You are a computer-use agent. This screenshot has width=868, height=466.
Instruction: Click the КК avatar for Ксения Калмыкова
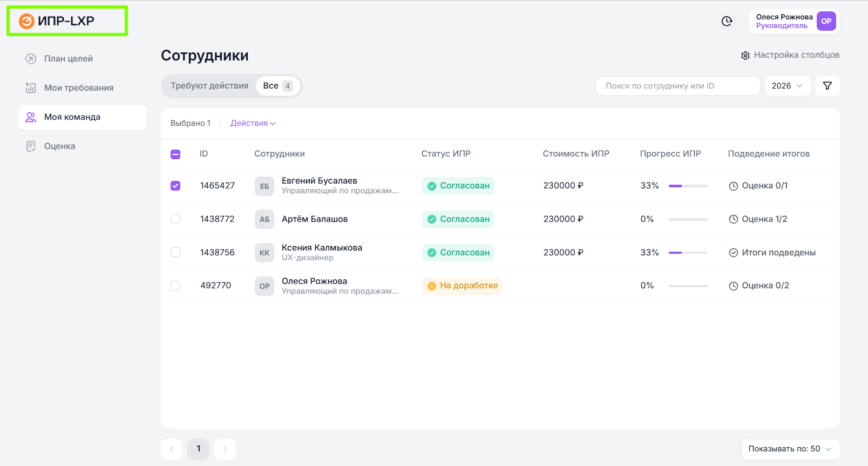click(x=265, y=253)
